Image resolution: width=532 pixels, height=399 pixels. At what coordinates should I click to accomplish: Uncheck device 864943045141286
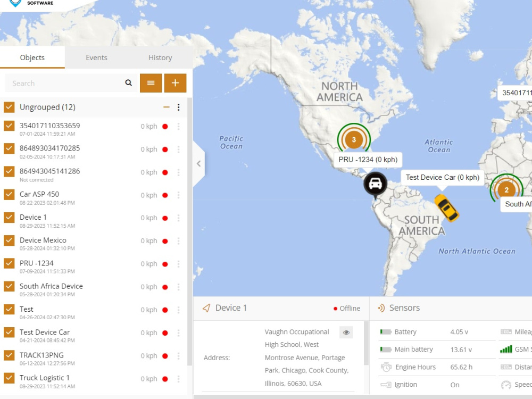[x=9, y=171]
